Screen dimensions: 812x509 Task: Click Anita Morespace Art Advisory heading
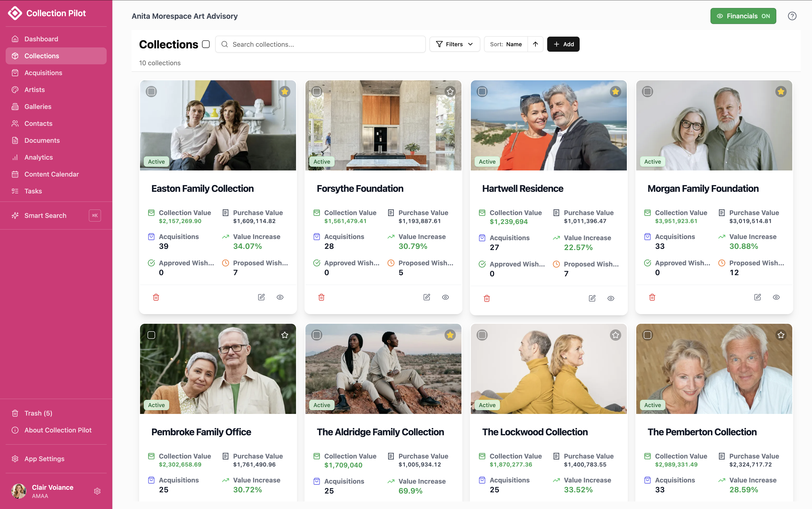(x=185, y=16)
